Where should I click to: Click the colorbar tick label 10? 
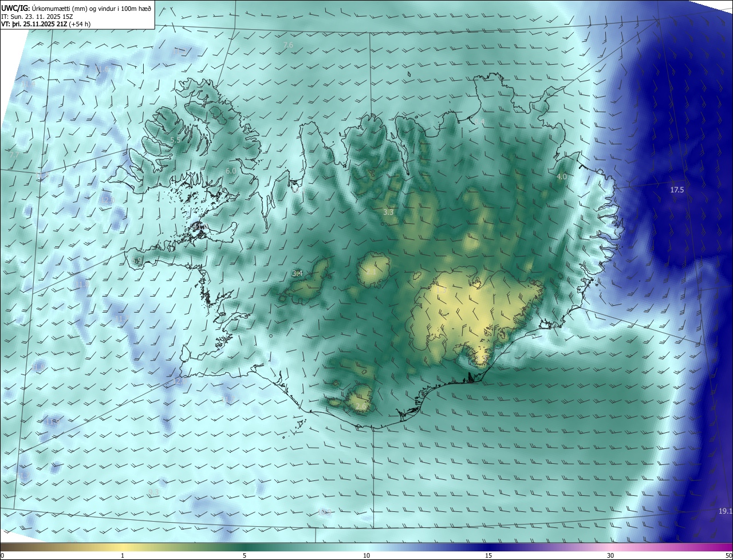[x=366, y=555]
